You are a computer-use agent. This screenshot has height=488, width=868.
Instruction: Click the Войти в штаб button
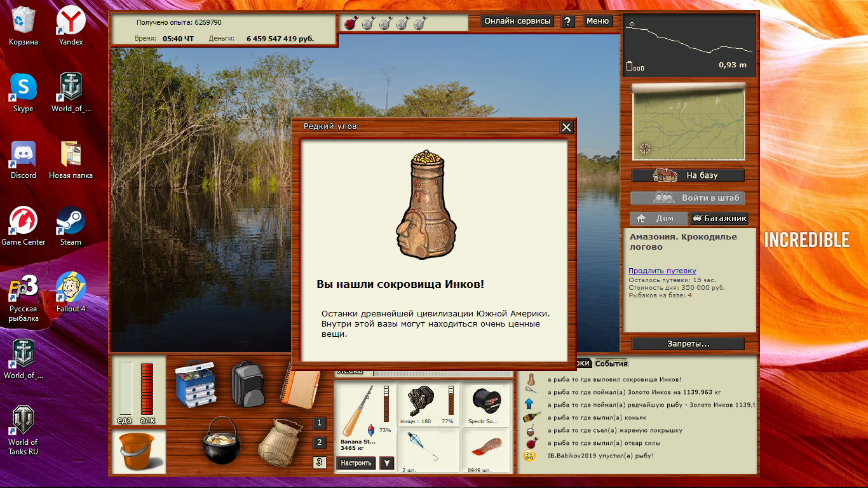(x=688, y=198)
